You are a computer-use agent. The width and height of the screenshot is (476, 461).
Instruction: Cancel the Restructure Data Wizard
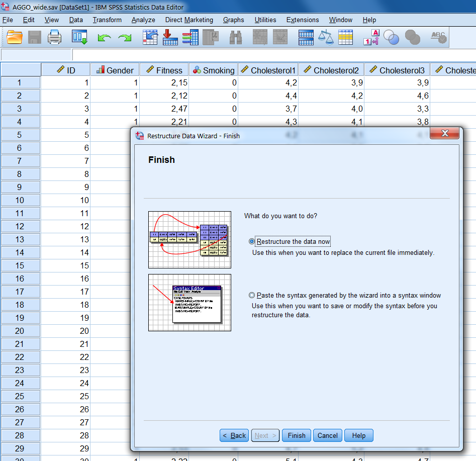tap(327, 435)
